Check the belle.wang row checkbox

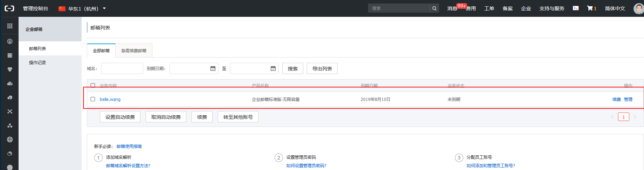point(93,99)
